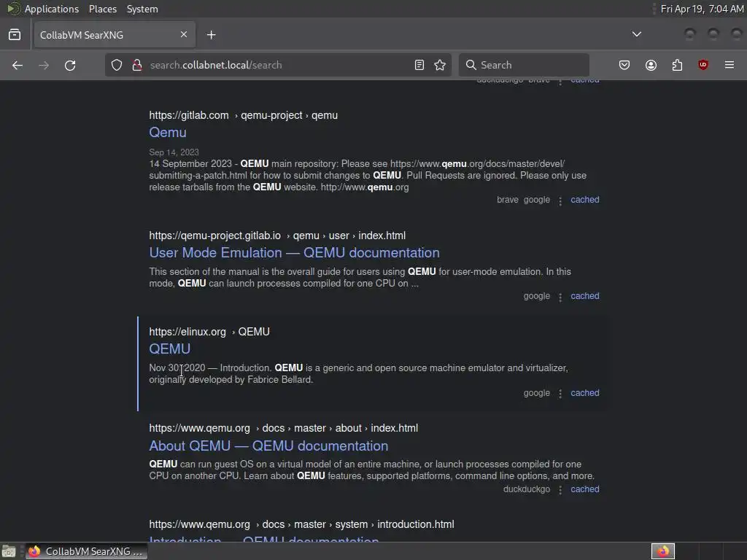Open cached version of User Mode Emulation result

(585, 296)
